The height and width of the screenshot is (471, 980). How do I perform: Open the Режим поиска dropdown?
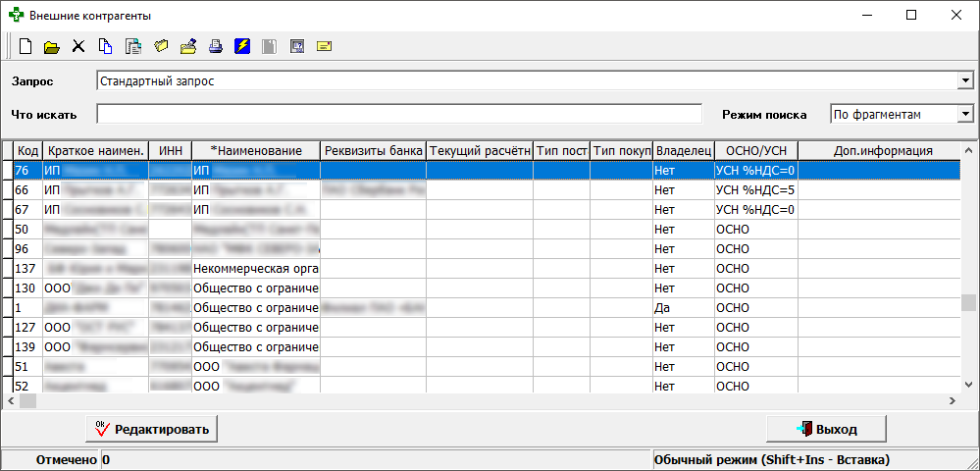pos(965,115)
